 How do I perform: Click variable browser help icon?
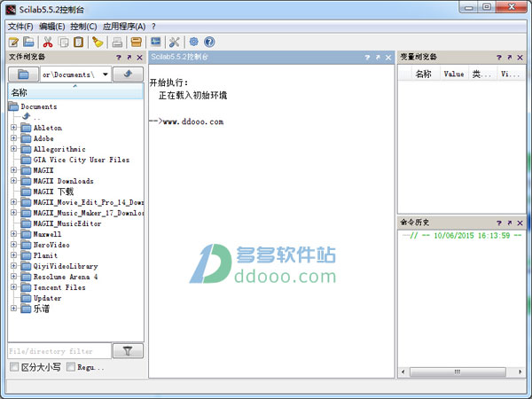pos(498,58)
